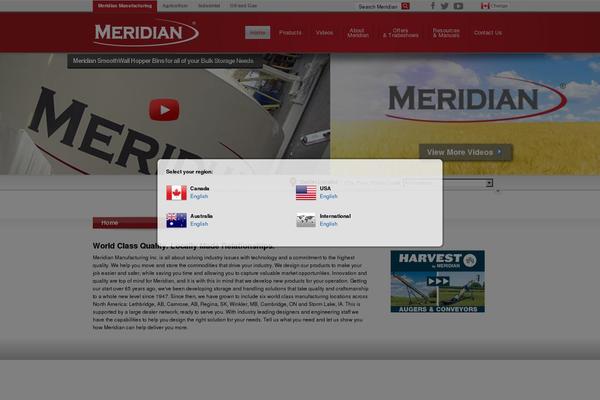Switch to the Oil and Gas tab
This screenshot has width=600, height=400.
(243, 6)
